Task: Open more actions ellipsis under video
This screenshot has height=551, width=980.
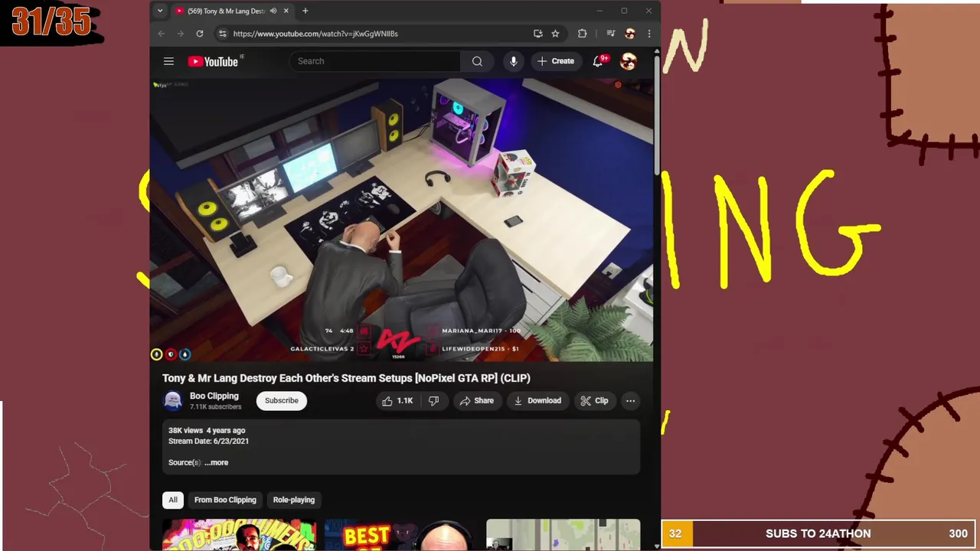Action: click(x=630, y=400)
